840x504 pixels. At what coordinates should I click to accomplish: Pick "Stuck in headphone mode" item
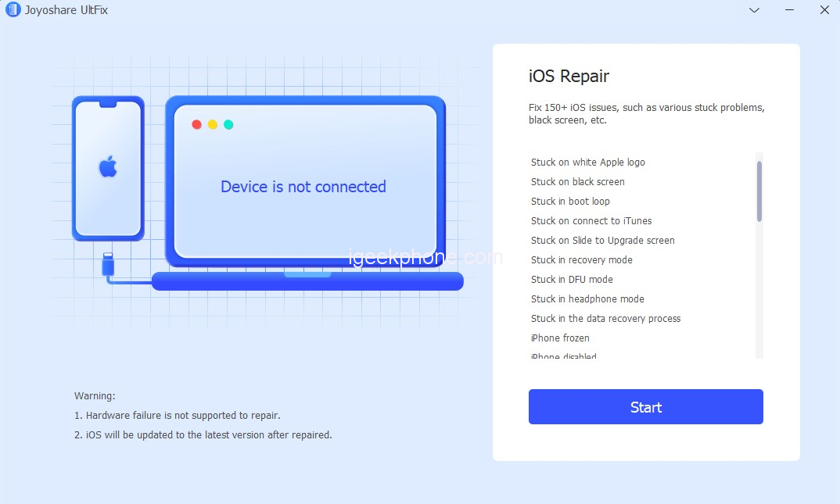tap(587, 299)
